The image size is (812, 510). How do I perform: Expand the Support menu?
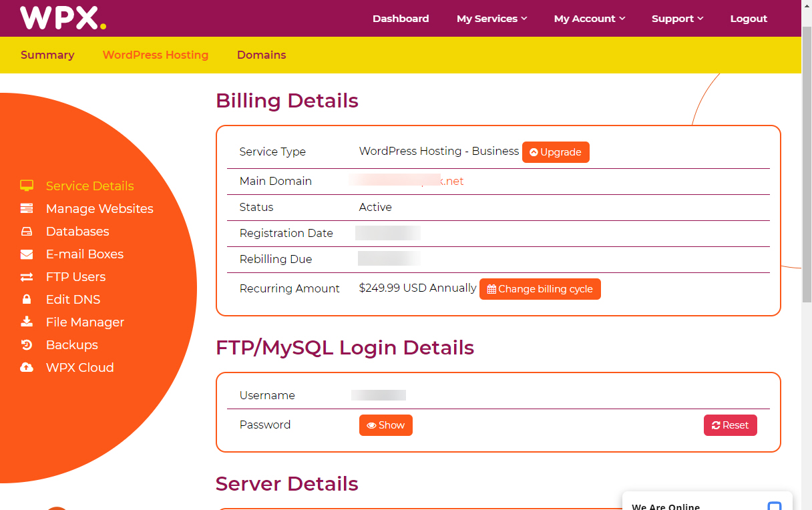(678, 19)
